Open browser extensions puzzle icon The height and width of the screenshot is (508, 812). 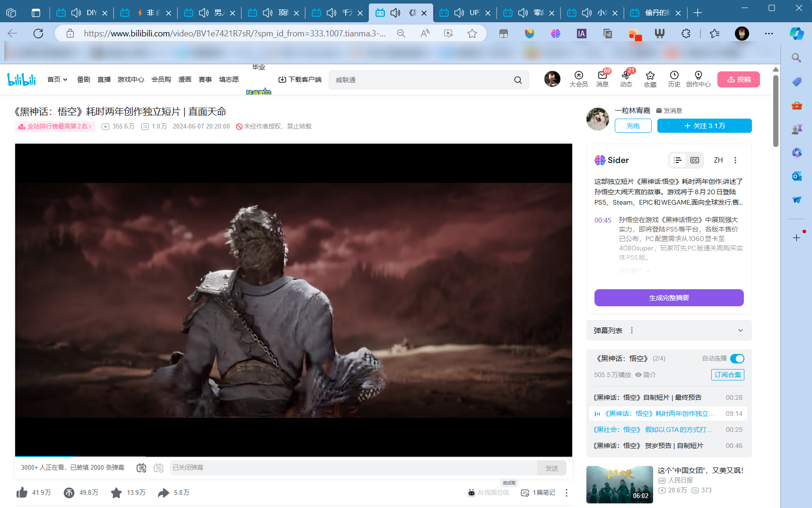point(686,34)
